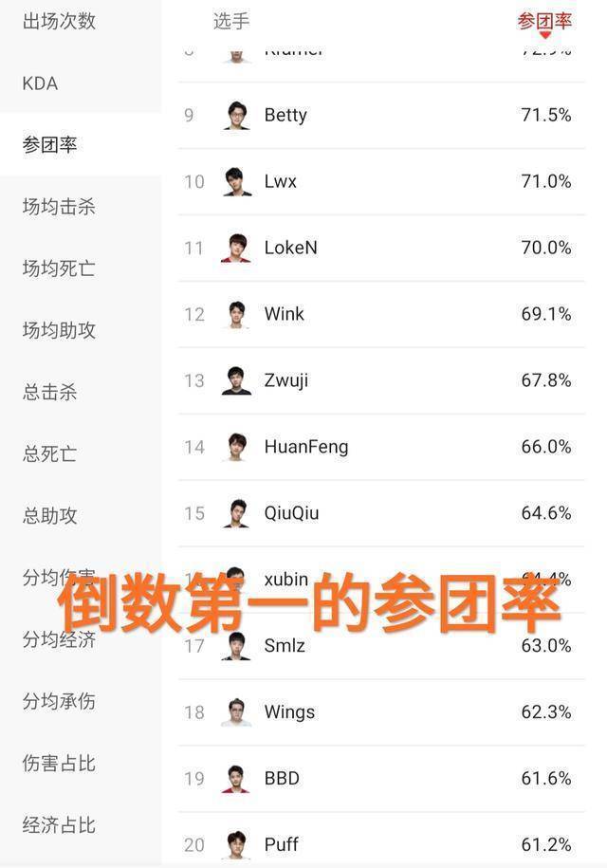
Task: Click LokeN's player avatar
Action: (x=236, y=248)
